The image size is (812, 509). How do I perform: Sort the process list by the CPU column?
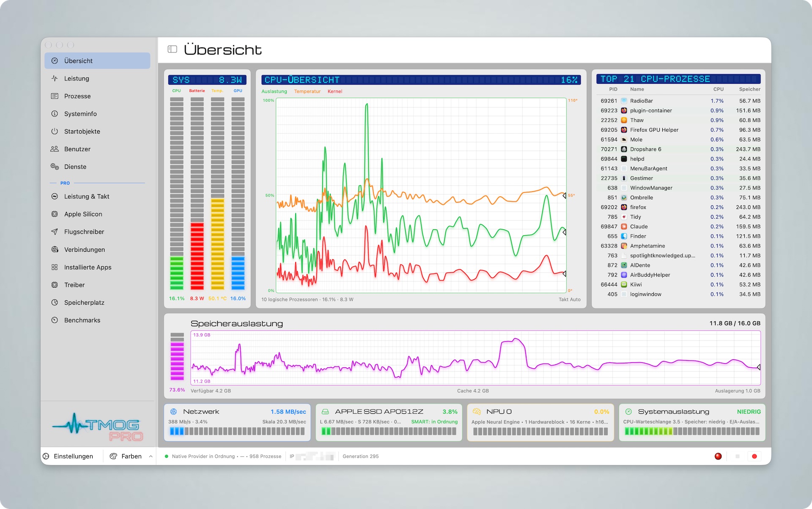click(x=718, y=89)
